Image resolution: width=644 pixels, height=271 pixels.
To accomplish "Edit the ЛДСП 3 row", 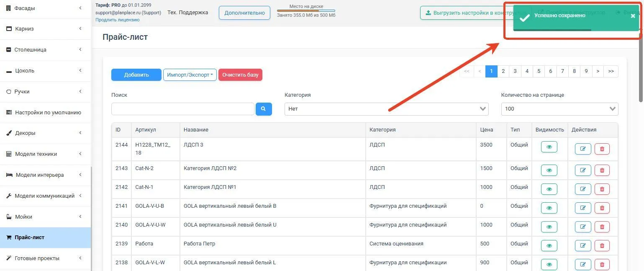I will click(x=583, y=149).
